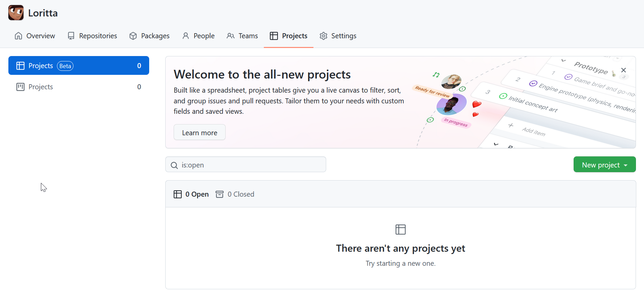
Task: Open the Loritta organization avatar
Action: point(16,12)
